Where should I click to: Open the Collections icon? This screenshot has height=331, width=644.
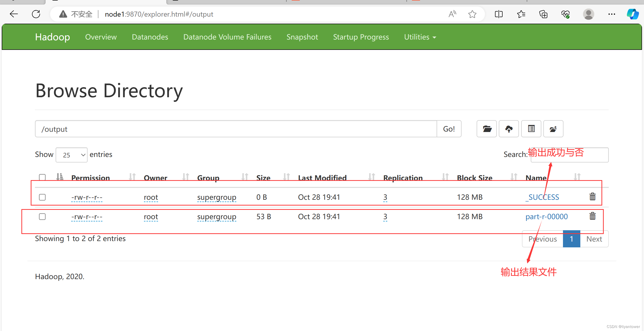(543, 14)
